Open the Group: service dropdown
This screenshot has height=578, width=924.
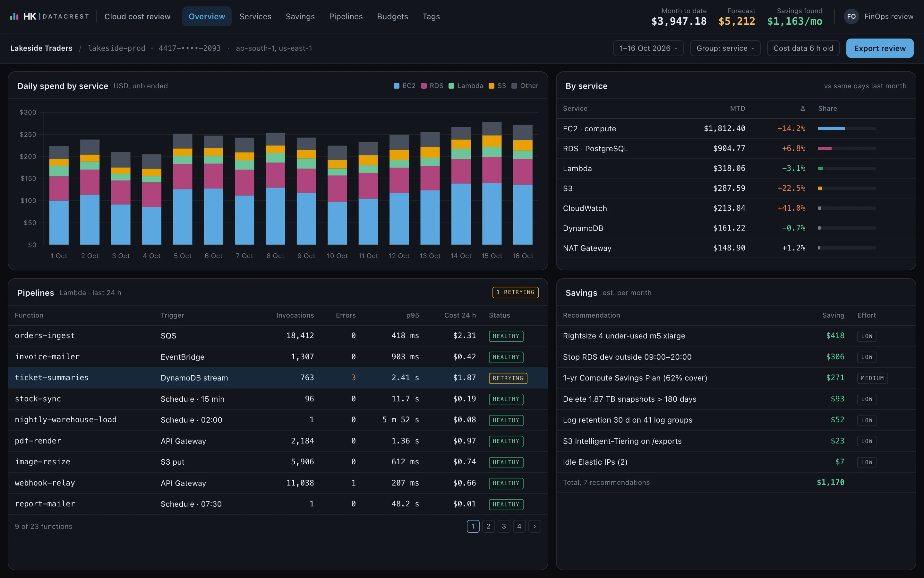point(725,48)
